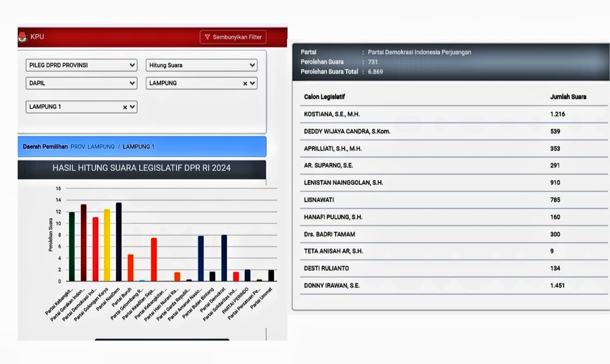This screenshot has width=610, height=364.
Task: Expand the Hitung Suara dropdown
Action: coord(201,65)
